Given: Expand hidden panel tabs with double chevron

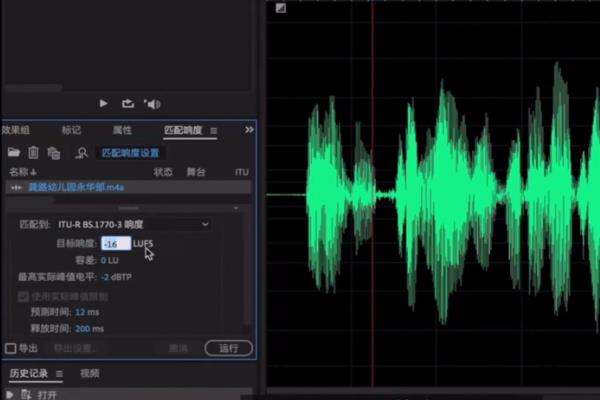Looking at the screenshot, I should tap(249, 130).
